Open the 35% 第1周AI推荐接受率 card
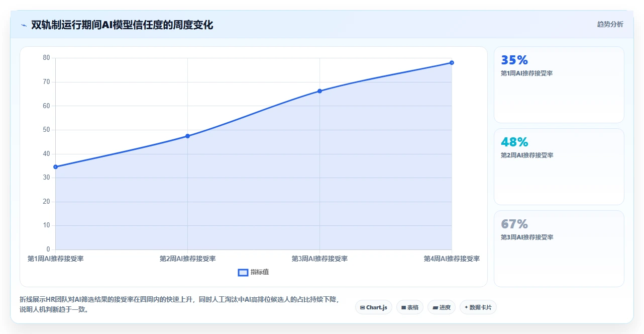644x334 pixels. coord(559,85)
